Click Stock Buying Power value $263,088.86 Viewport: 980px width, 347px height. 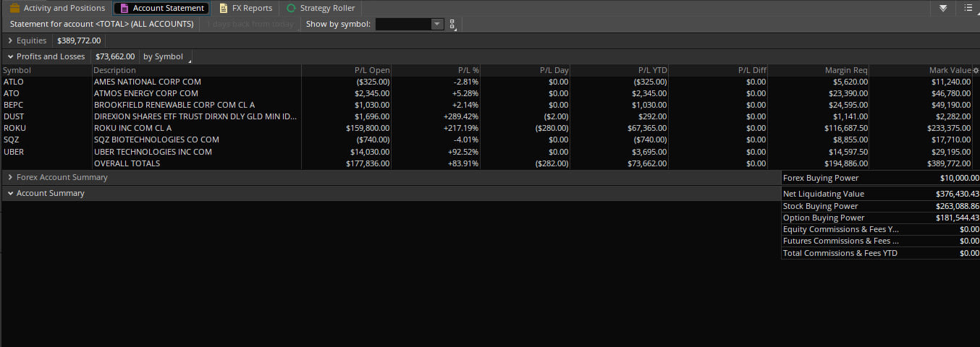pos(958,206)
